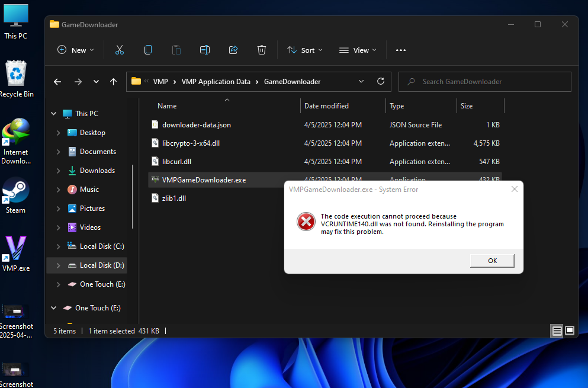Expand the Local Disk (C:) tree node

click(58, 246)
